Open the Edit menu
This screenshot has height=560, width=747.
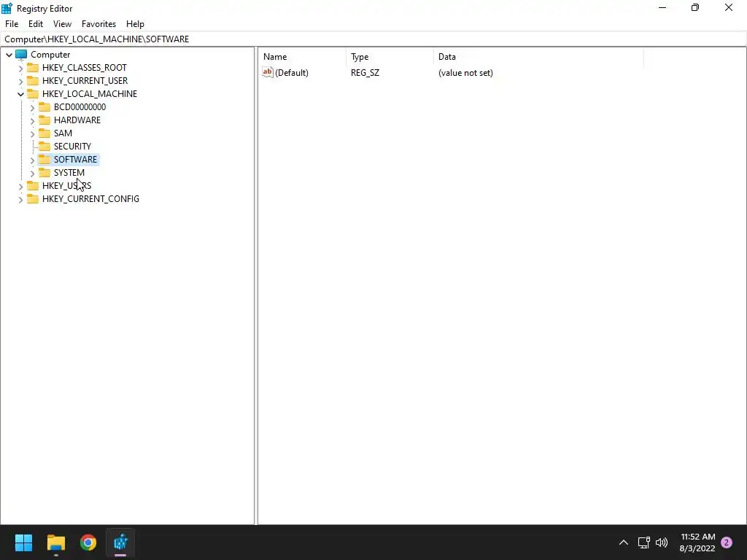pos(36,24)
